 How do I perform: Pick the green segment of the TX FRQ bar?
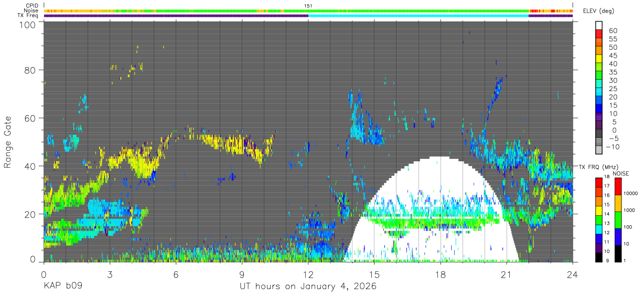click(x=599, y=220)
